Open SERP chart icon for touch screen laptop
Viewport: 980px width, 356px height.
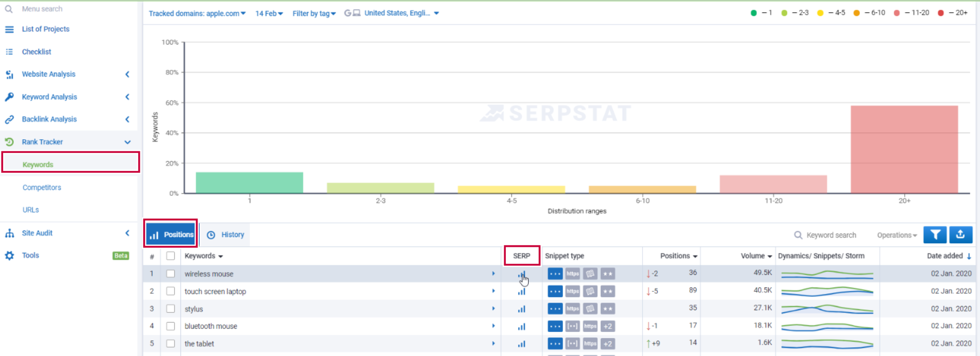[522, 292]
